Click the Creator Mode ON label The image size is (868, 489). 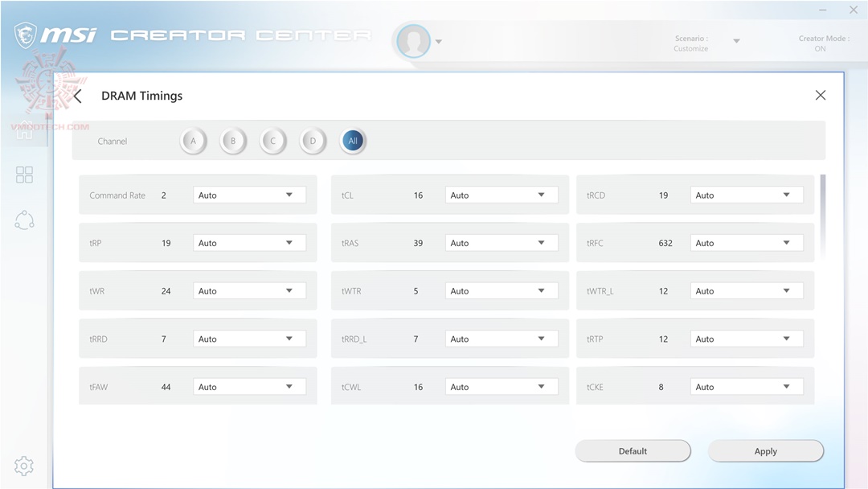[823, 43]
